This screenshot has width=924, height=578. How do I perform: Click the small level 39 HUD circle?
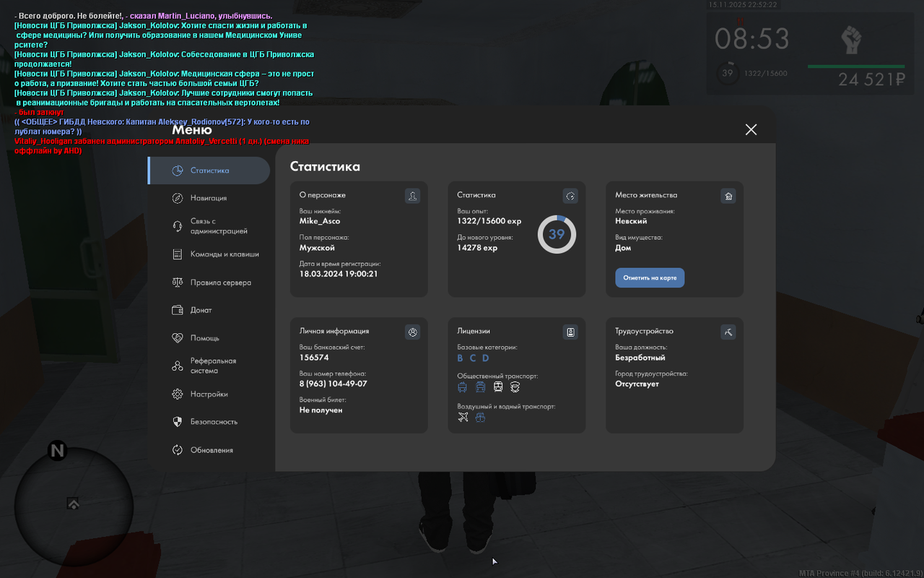pos(727,73)
